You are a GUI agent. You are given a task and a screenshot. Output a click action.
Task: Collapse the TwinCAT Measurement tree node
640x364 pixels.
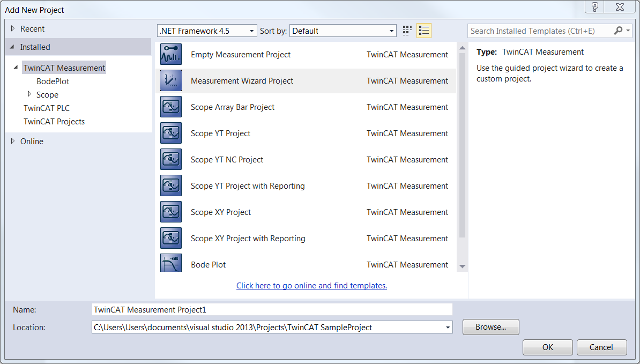click(x=16, y=68)
